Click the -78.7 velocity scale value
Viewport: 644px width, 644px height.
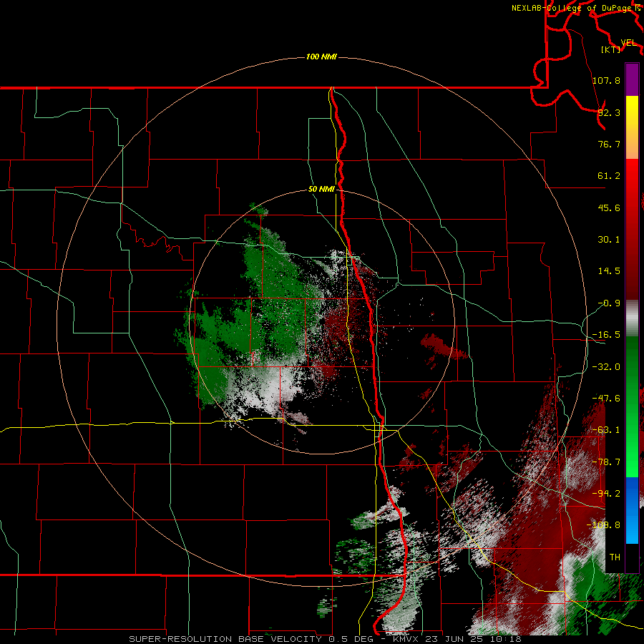pyautogui.click(x=606, y=462)
